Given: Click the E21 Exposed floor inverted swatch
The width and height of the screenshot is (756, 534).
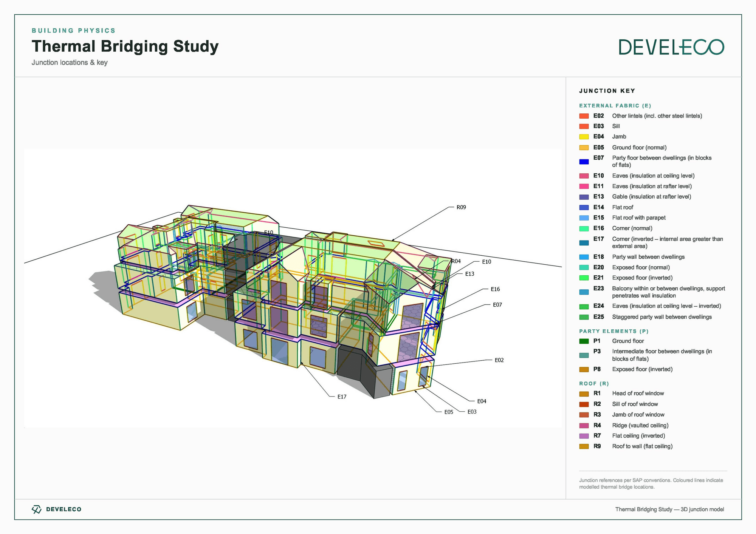Looking at the screenshot, I should (x=584, y=278).
